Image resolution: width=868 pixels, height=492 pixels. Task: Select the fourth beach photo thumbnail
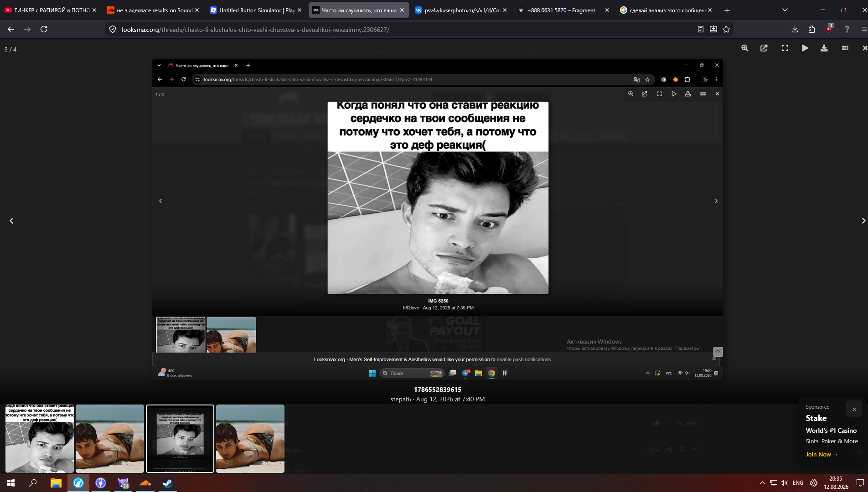point(250,439)
